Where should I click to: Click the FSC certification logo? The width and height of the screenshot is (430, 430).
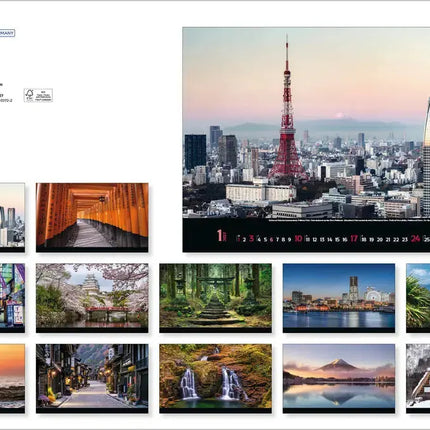tap(38, 95)
